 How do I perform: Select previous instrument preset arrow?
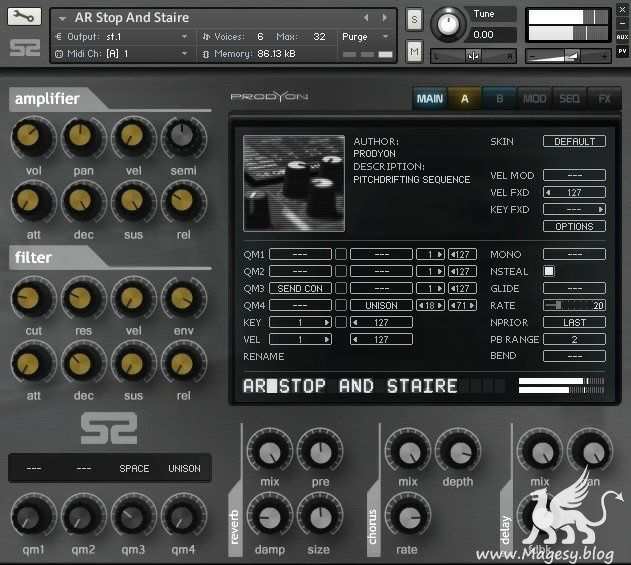366,18
